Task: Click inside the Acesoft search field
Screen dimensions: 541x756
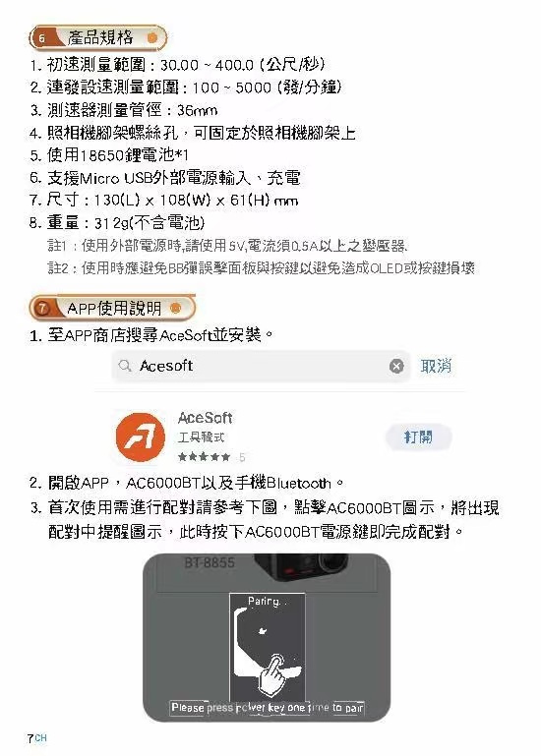Action: 261,366
